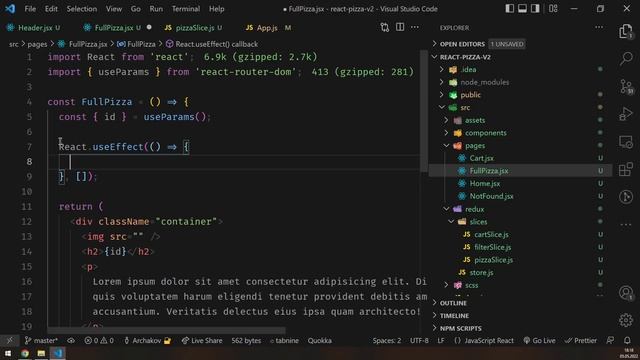The height and width of the screenshot is (360, 640).
Task: Click tabnine status bar entry
Action: tap(284, 340)
